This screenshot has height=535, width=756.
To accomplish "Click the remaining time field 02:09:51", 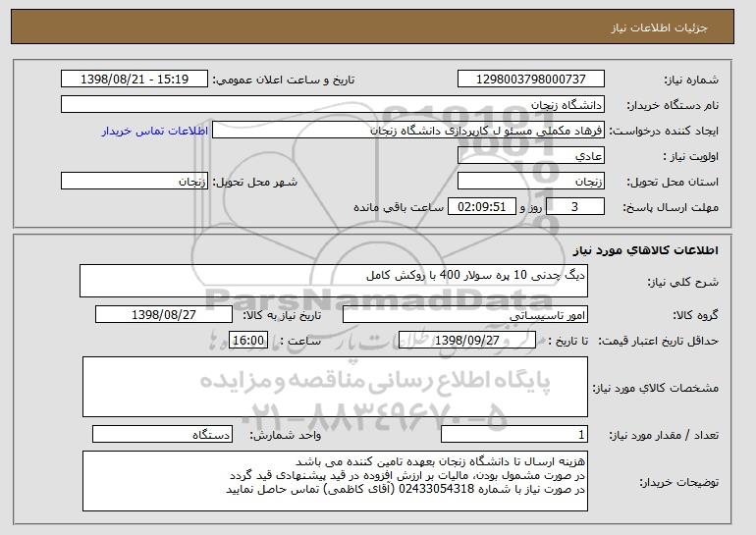I will click(482, 207).
